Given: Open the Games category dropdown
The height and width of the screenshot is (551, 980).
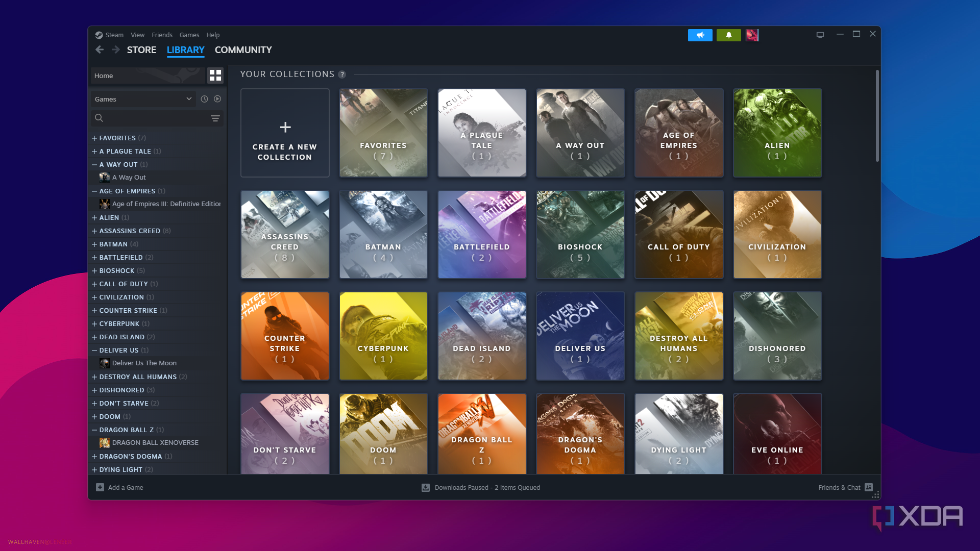Looking at the screenshot, I should 143,99.
